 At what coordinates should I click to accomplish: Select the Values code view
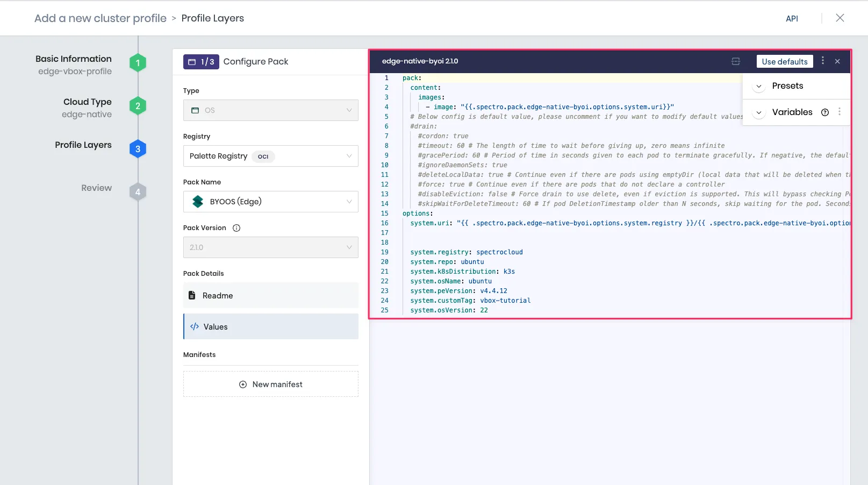pos(216,326)
